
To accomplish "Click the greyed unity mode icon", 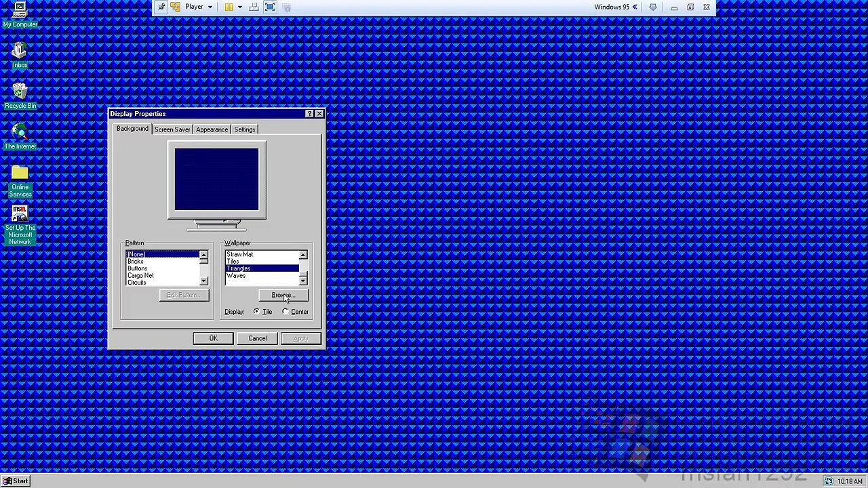I will 286,7.
